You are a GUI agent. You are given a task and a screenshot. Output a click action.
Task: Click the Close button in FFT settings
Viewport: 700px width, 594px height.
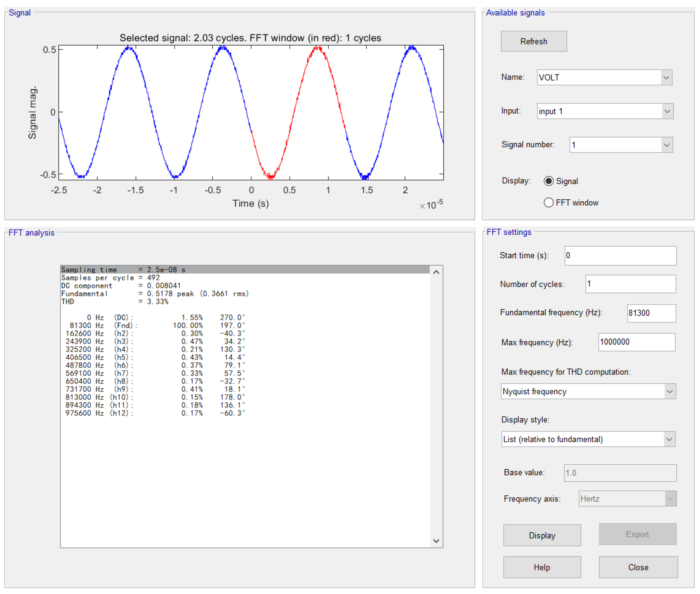pyautogui.click(x=638, y=567)
